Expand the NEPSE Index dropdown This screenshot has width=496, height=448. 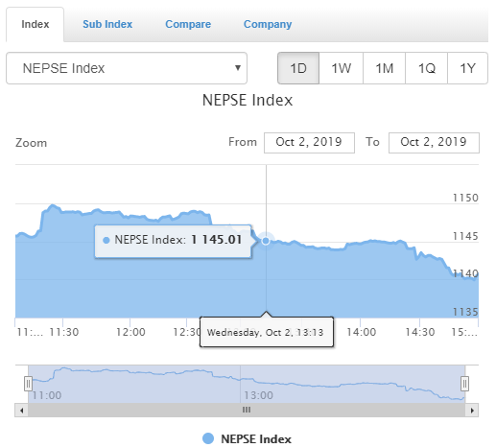pos(127,68)
